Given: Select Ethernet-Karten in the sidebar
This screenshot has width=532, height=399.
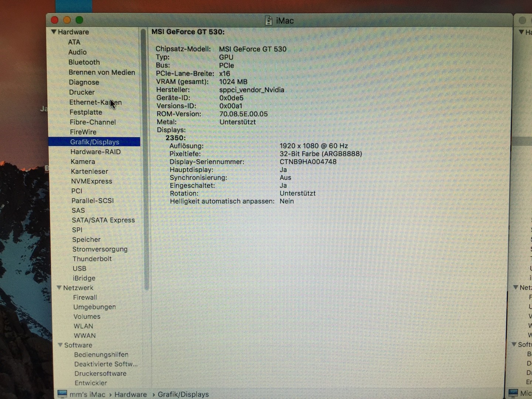Looking at the screenshot, I should (95, 102).
